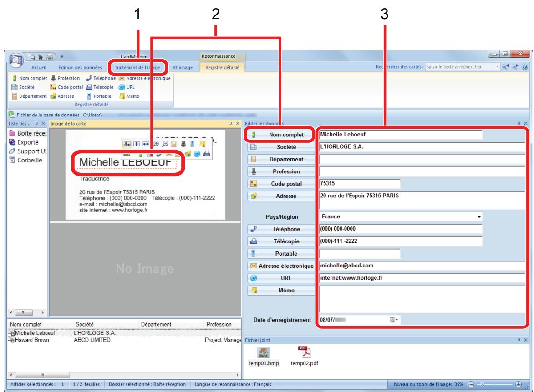This screenshot has height=392, width=534.
Task: Open Date d'enregistrement calendar dropdown
Action: (394, 320)
